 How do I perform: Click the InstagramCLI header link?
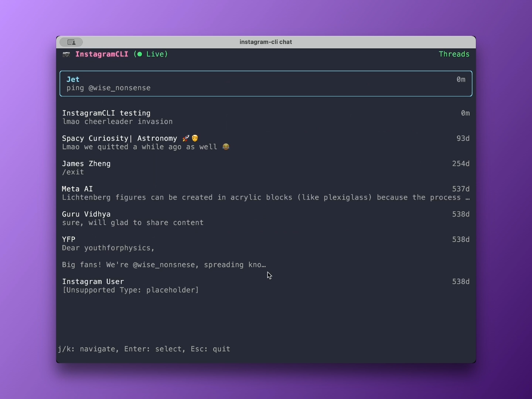(102, 54)
